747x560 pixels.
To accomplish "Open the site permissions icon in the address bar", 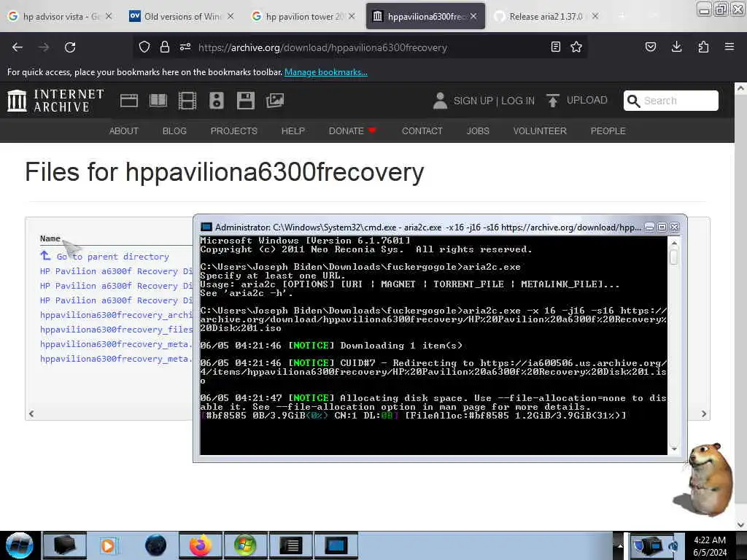I will pos(185,47).
